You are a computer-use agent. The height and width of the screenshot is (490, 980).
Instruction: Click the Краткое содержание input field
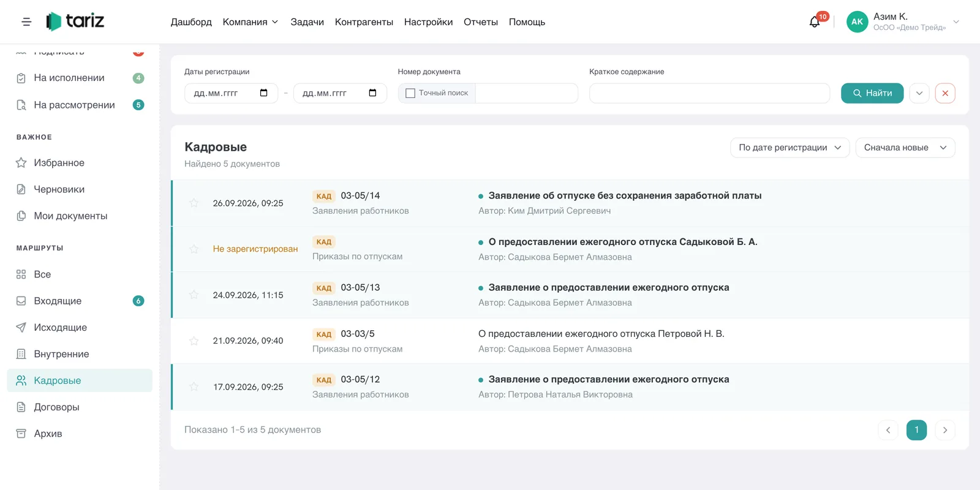coord(709,93)
